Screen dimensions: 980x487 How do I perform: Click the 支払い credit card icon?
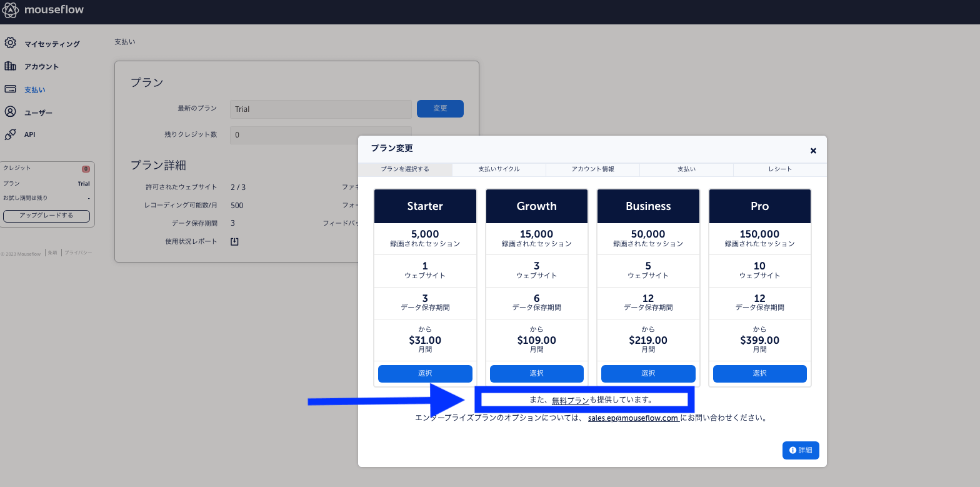(10, 89)
